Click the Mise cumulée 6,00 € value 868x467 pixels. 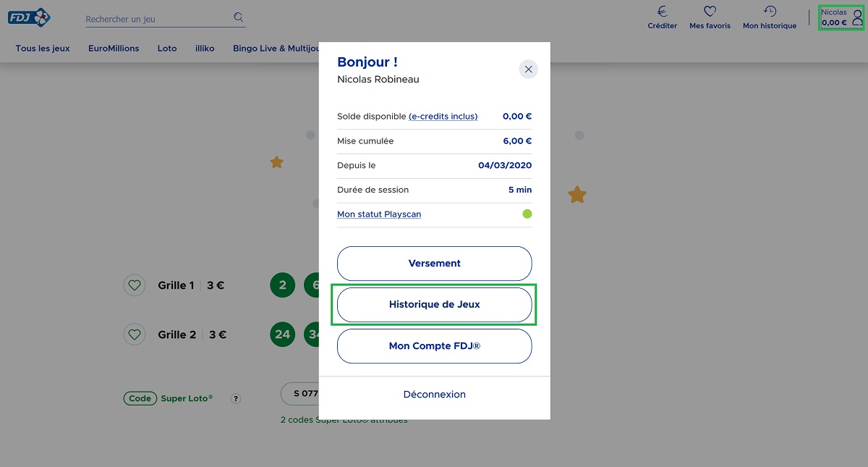point(517,141)
